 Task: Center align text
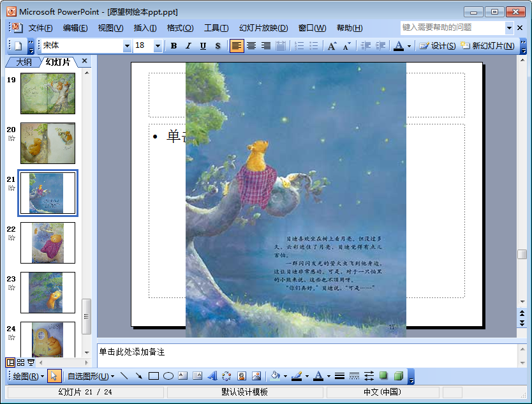(251, 46)
